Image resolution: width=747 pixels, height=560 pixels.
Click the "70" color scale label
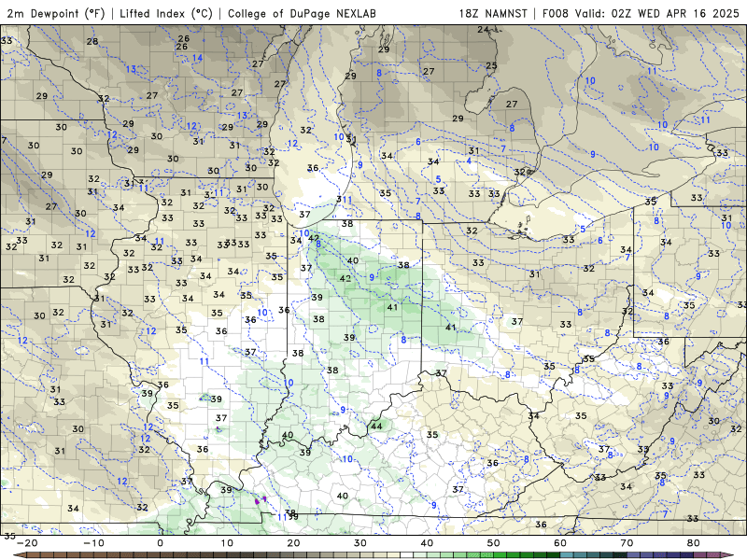(x=627, y=543)
